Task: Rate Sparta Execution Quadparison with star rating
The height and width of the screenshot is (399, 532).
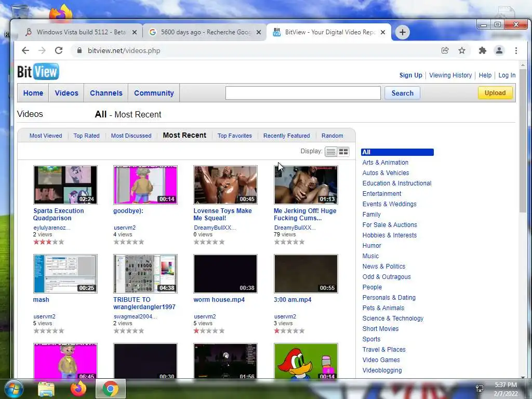Action: [x=48, y=242]
